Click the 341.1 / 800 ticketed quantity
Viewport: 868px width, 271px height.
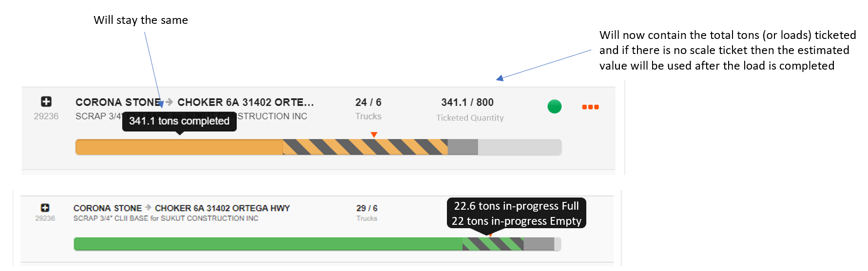(467, 102)
